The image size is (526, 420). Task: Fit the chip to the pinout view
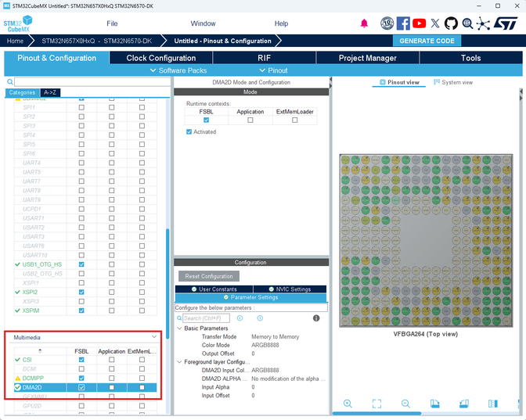[376, 404]
